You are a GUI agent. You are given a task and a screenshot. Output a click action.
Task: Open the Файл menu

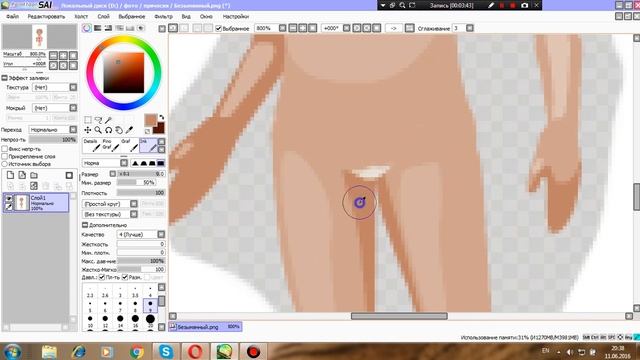[13, 16]
